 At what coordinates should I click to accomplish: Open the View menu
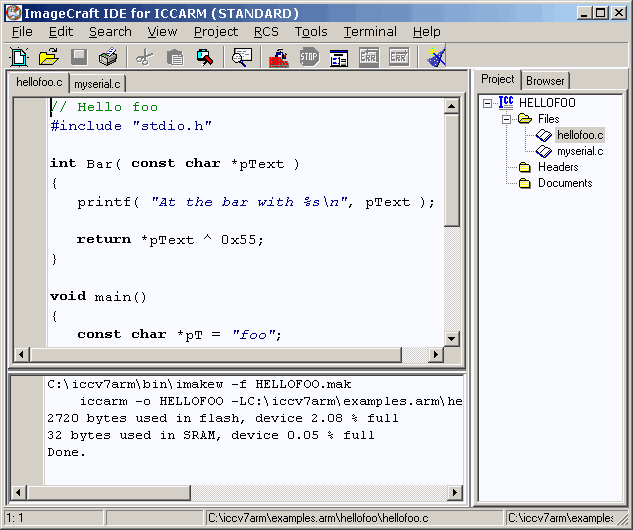click(162, 31)
